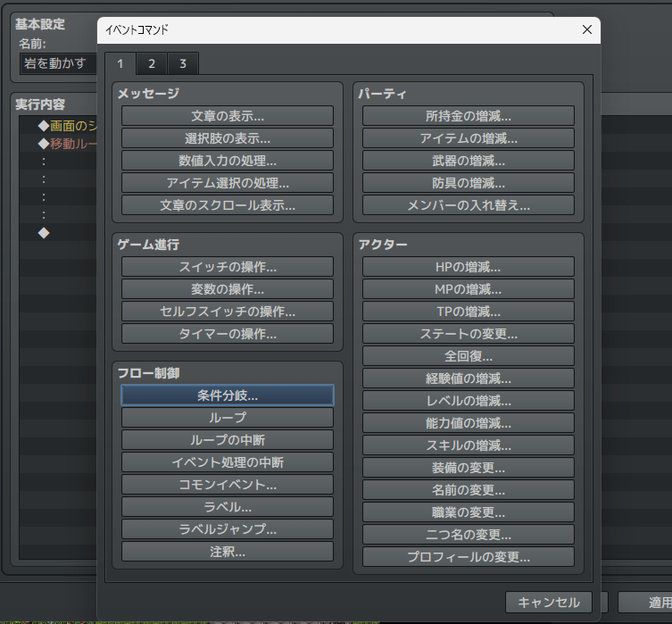Viewport: 672px width, 624px height.
Task: Select スイッチの操作... command
Action: pyautogui.click(x=228, y=267)
